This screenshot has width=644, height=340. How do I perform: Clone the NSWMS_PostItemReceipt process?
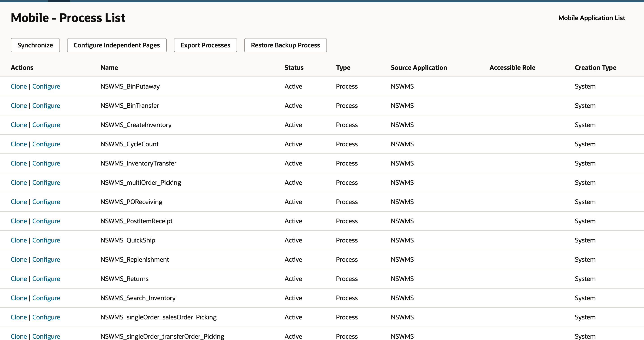pos(19,221)
